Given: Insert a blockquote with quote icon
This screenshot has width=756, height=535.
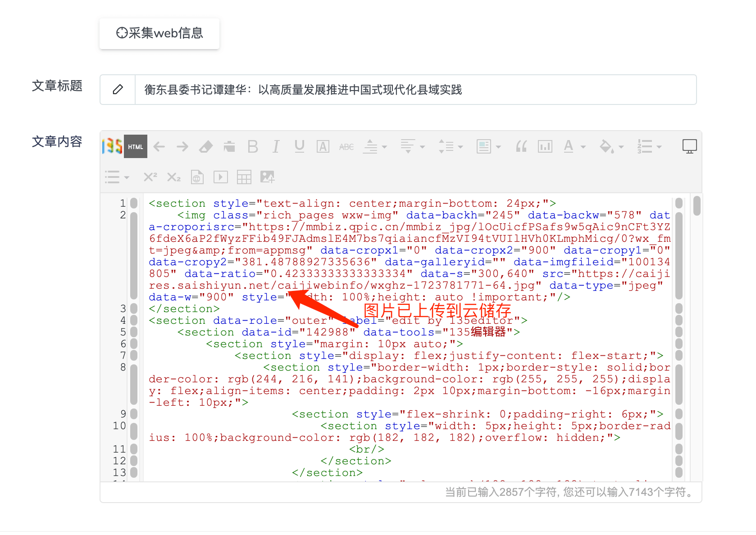Looking at the screenshot, I should (x=521, y=146).
